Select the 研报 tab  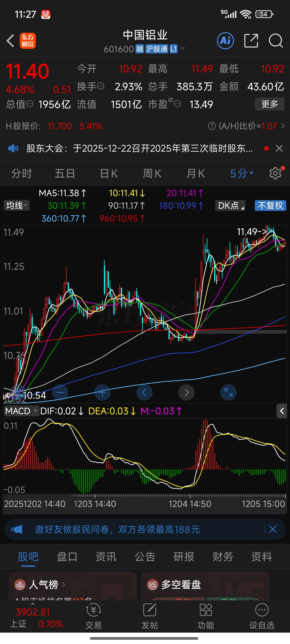click(x=184, y=557)
